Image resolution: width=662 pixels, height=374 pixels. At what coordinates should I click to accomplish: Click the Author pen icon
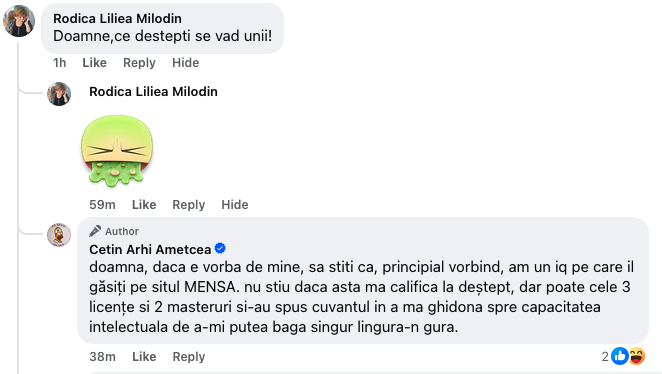point(95,231)
